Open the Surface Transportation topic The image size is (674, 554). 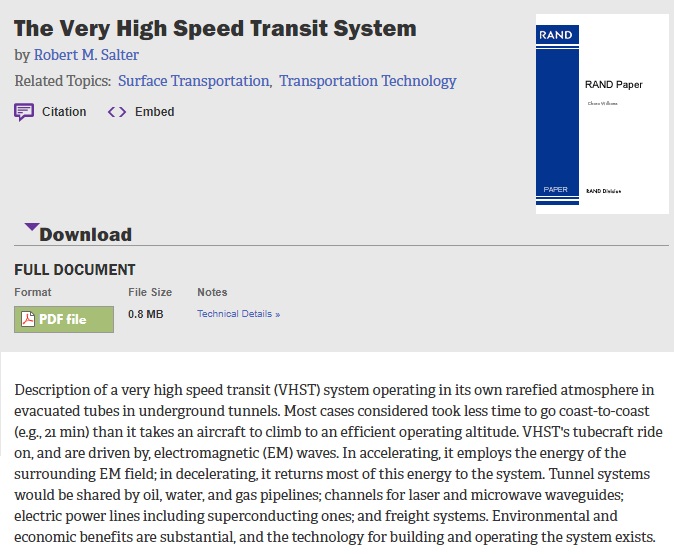pyautogui.click(x=195, y=81)
